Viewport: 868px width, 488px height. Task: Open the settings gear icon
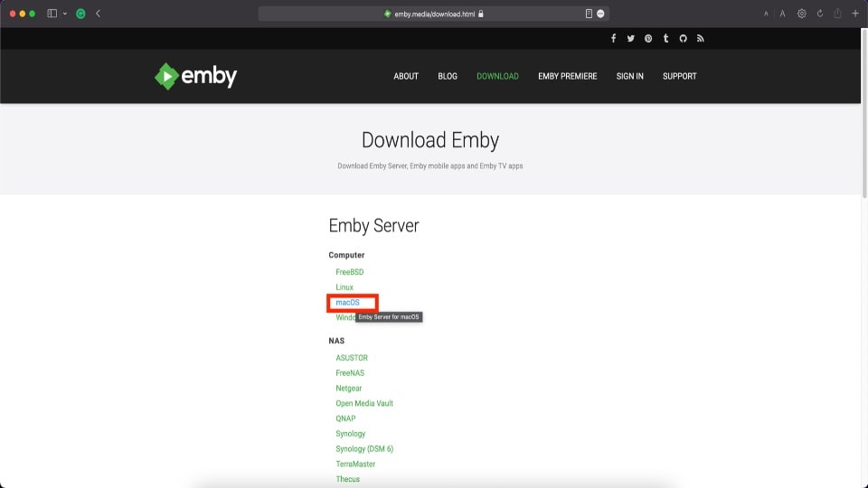(x=802, y=14)
